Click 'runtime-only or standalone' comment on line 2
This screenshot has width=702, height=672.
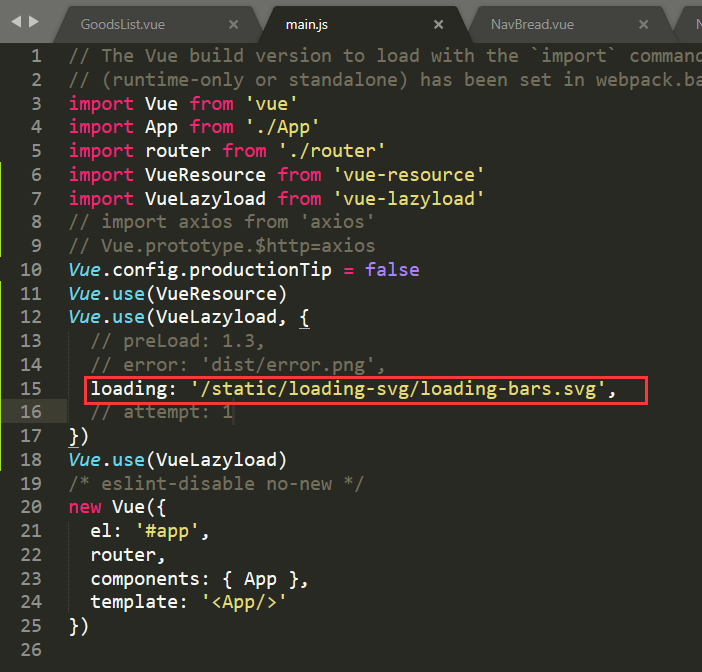pos(255,80)
